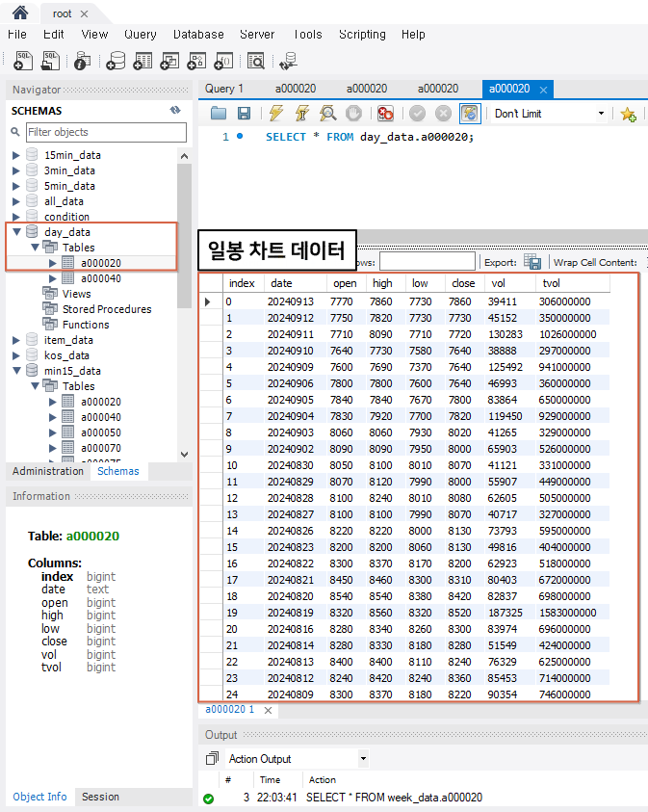Create a new SQL tab icon
This screenshot has width=648, height=812.
coord(23,61)
